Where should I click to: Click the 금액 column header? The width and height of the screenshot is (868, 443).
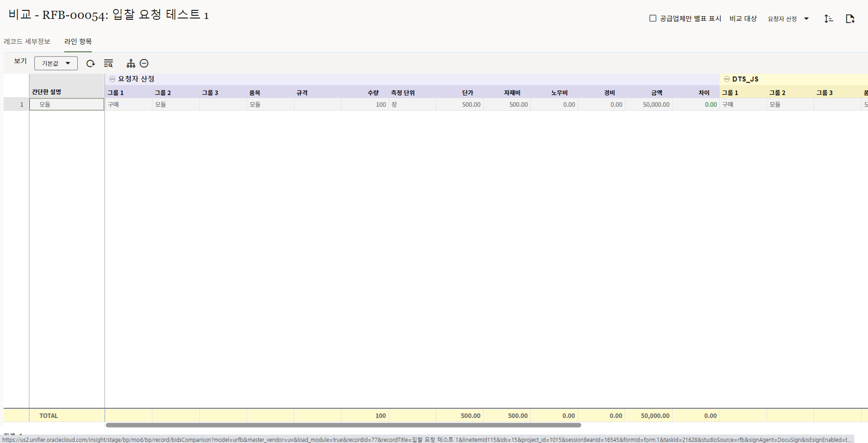[x=656, y=93]
